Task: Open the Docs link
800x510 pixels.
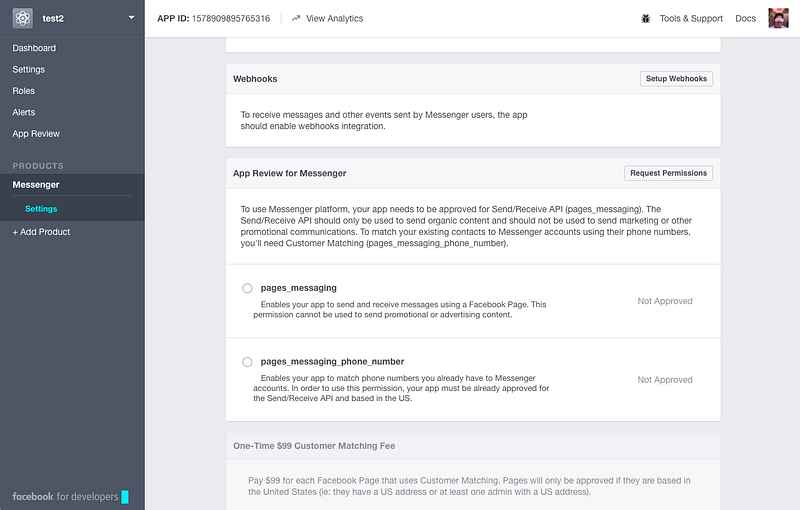Action: click(x=745, y=18)
